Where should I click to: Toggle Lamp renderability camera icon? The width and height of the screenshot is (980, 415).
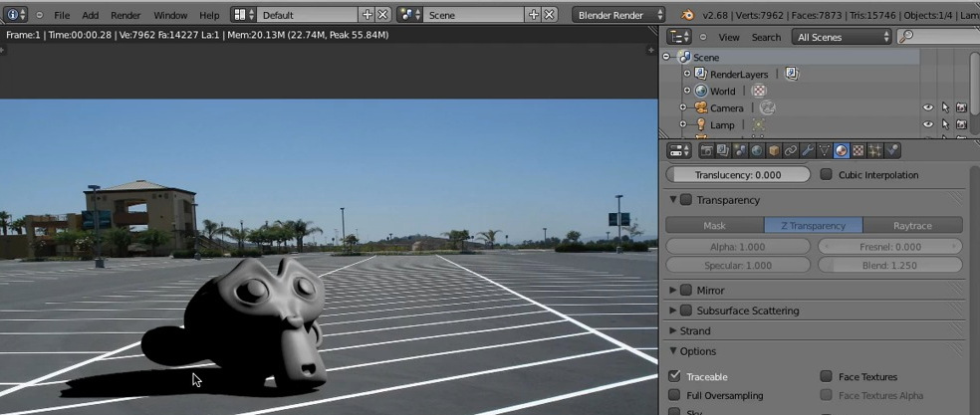point(961,125)
